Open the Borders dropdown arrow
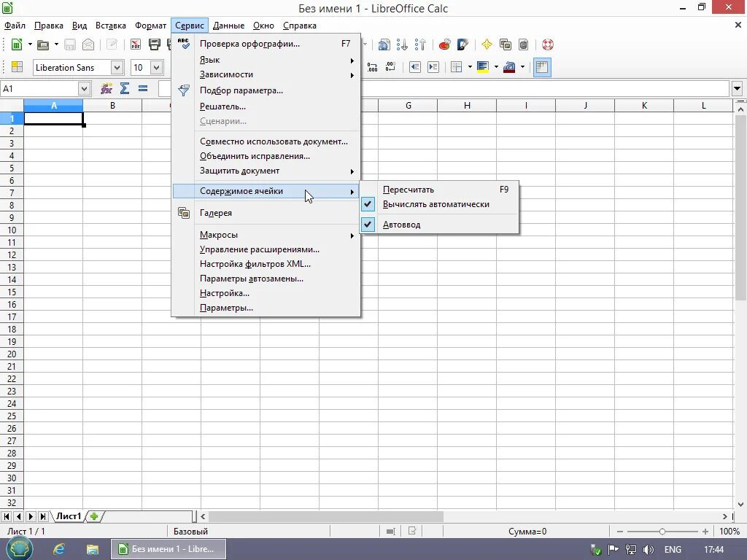Screen dimensions: 747x560 pos(470,67)
